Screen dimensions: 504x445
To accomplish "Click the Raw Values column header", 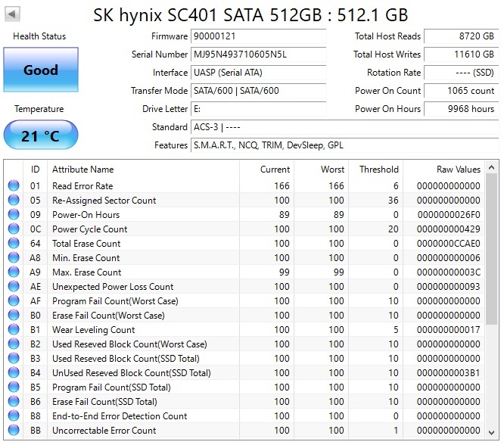I will (x=443, y=169).
